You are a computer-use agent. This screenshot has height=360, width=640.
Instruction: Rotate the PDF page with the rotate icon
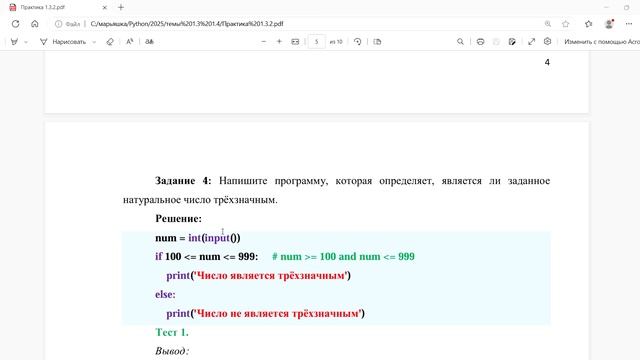pyautogui.click(x=358, y=42)
